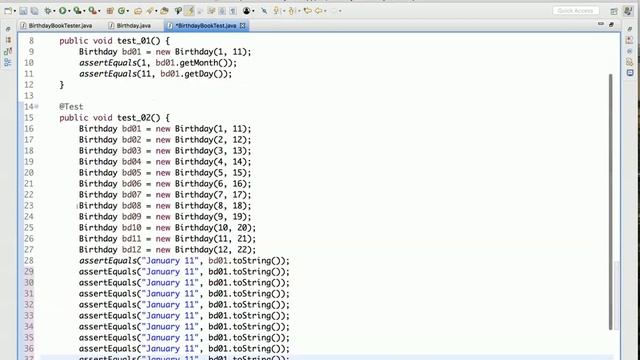Navigate Back to previous location
This screenshot has width=640, height=360.
[318, 11]
